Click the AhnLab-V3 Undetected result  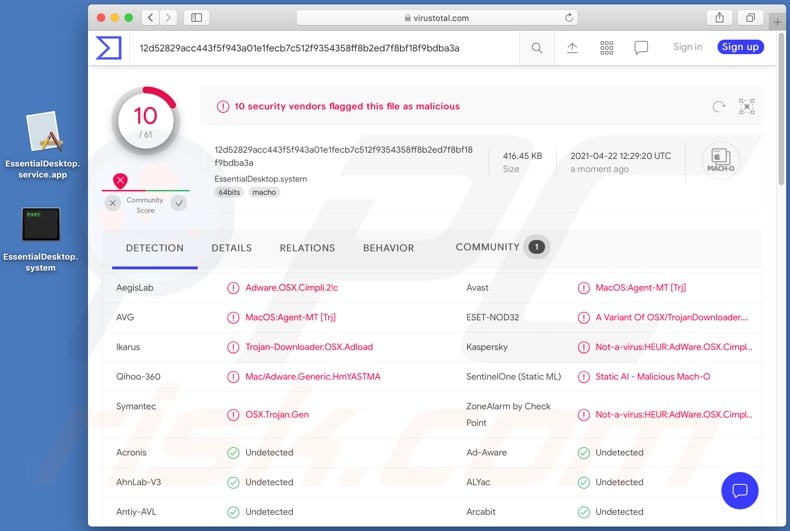269,482
